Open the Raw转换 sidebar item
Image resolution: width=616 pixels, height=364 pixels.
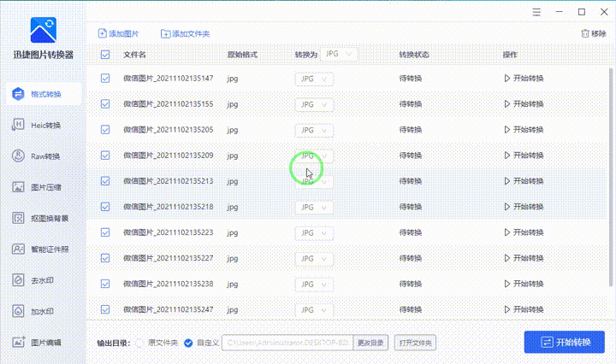[x=36, y=156]
